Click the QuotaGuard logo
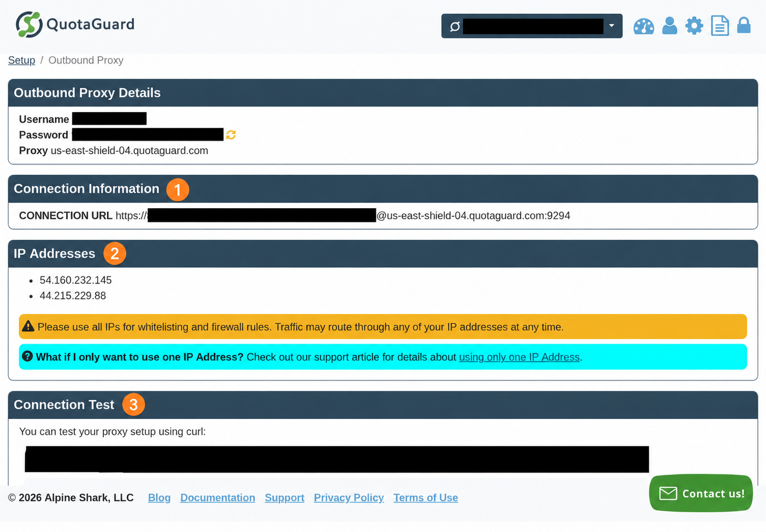Screen dimensions: 766x532 pyautogui.click(x=75, y=24)
